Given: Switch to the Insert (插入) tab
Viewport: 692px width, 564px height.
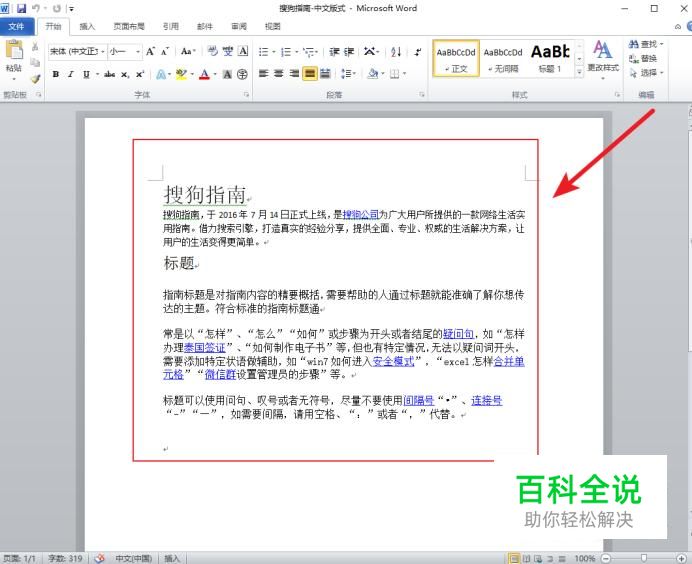Looking at the screenshot, I should click(x=87, y=26).
